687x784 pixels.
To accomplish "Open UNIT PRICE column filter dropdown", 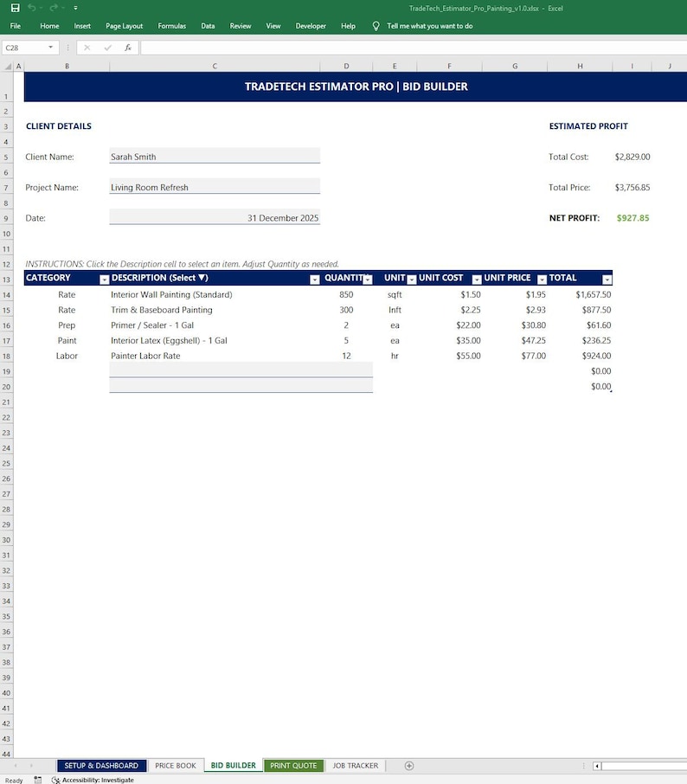I will (542, 279).
